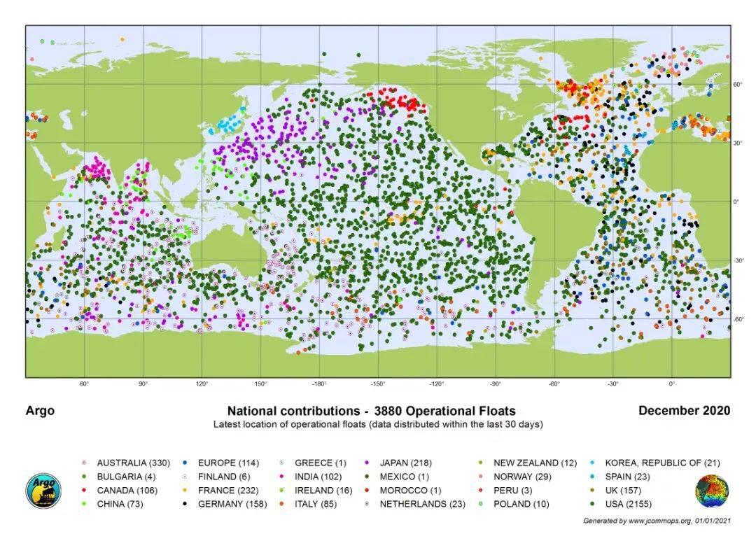Pick the USA (2155) legend entry
Image resolution: width=756 pixels, height=534 pixels.
(633, 504)
